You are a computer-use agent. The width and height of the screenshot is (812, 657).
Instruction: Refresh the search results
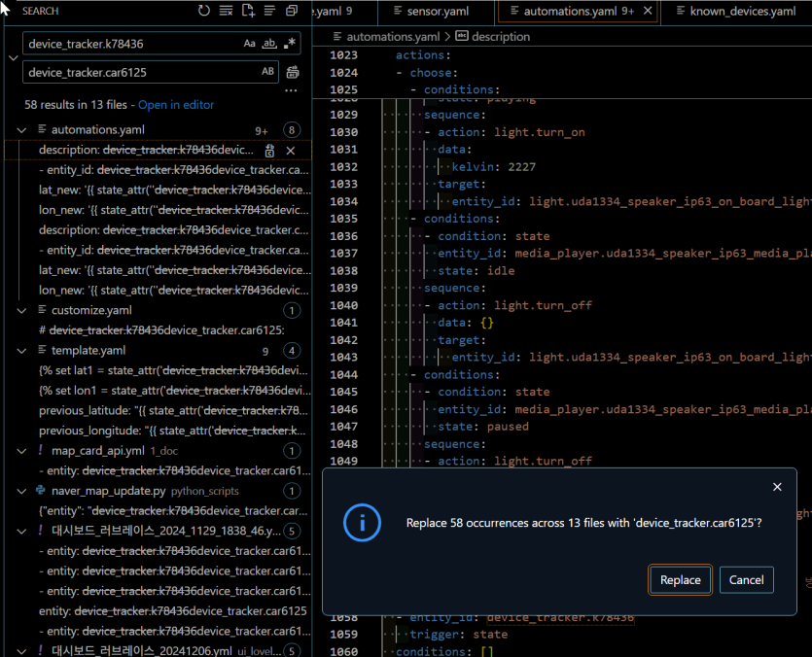(204, 11)
